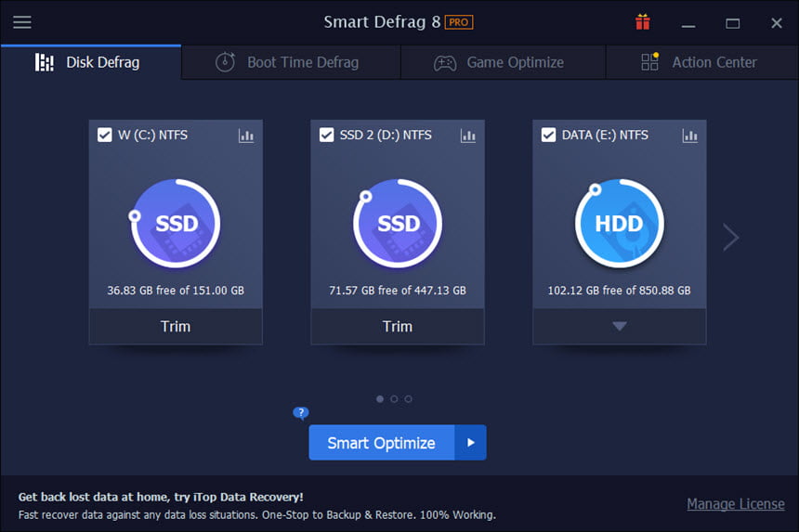The height and width of the screenshot is (532, 799).
Task: Open disk map chart for DATA (E:)
Action: click(689, 136)
